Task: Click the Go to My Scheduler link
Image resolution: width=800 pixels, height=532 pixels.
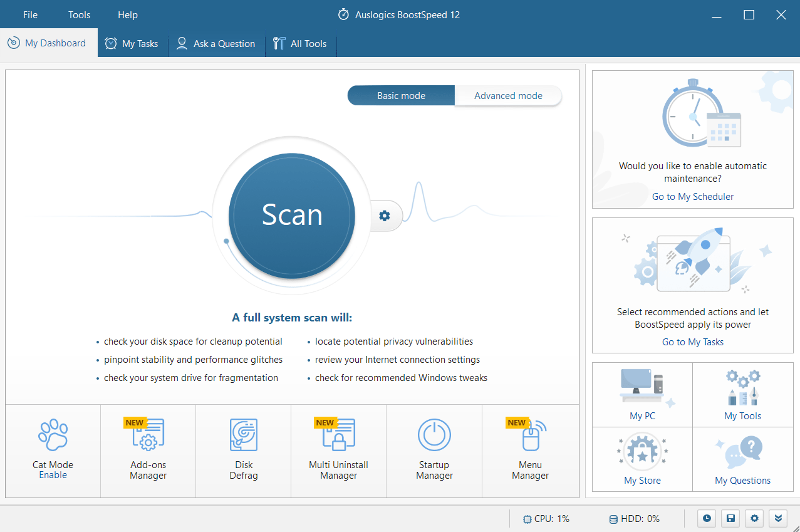Action: coord(692,196)
